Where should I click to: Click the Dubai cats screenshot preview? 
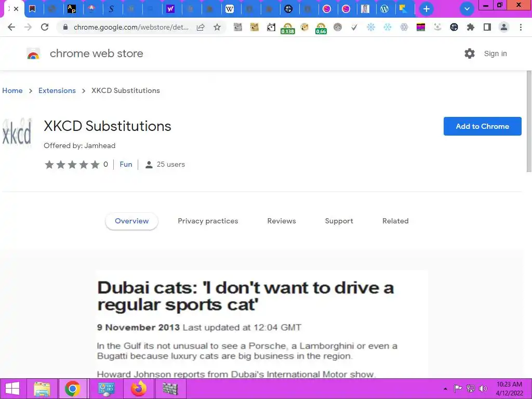[x=262, y=324]
